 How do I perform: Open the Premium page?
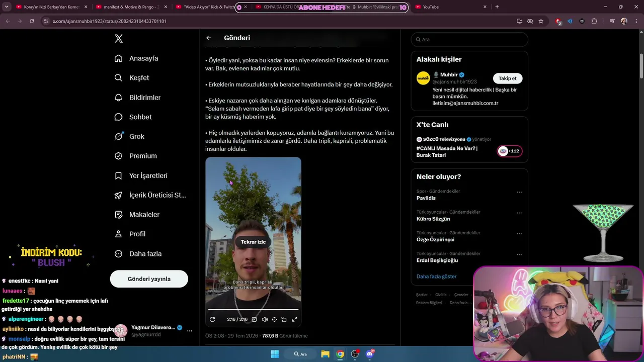tap(135, 156)
